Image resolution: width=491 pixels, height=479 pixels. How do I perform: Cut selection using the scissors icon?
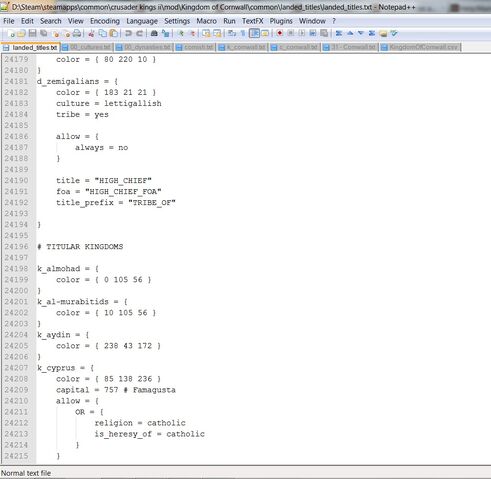tap(91, 33)
